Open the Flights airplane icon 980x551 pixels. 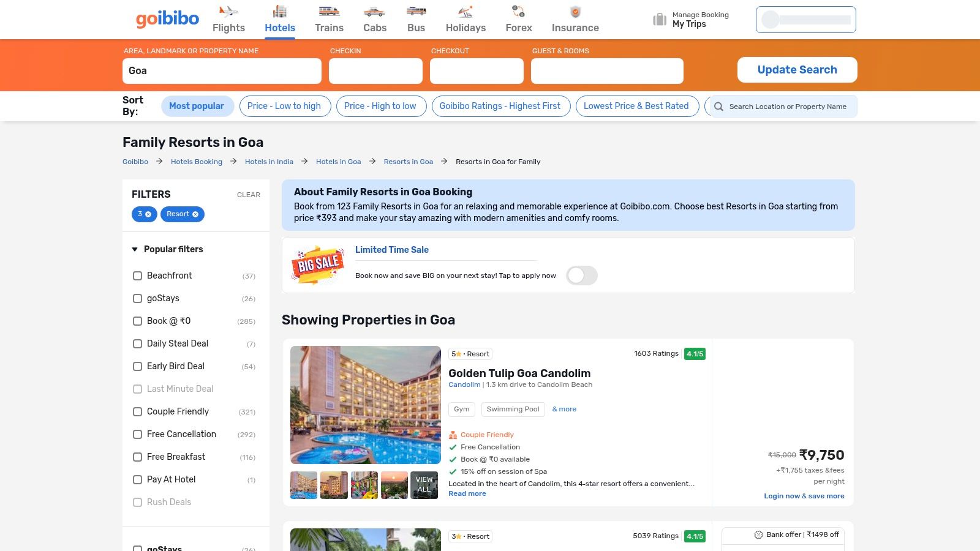pos(228,11)
